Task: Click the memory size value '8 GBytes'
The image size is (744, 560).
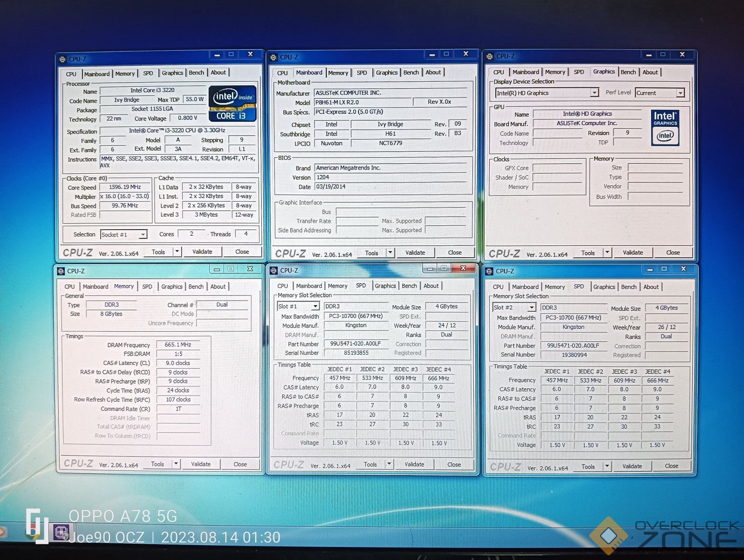Action: click(x=111, y=314)
